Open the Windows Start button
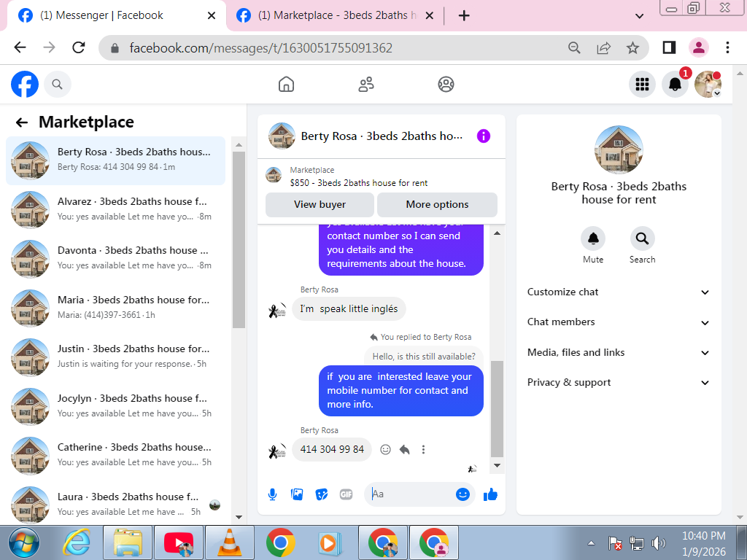 24,542
